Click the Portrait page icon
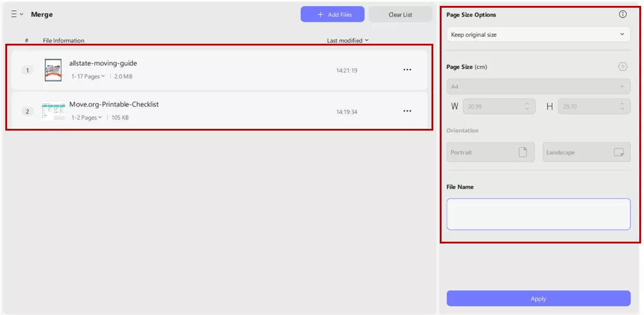Image resolution: width=644 pixels, height=315 pixels. click(523, 152)
